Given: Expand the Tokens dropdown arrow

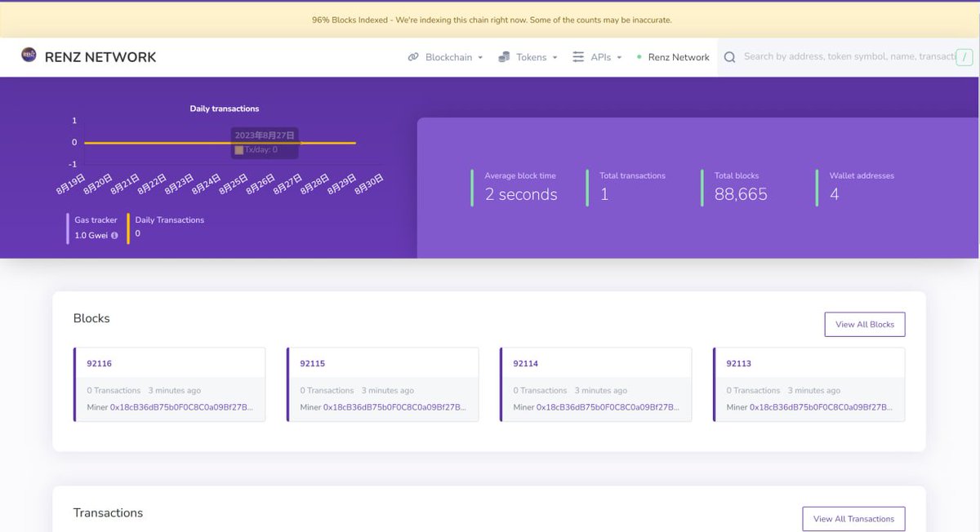Looking at the screenshot, I should click(555, 58).
